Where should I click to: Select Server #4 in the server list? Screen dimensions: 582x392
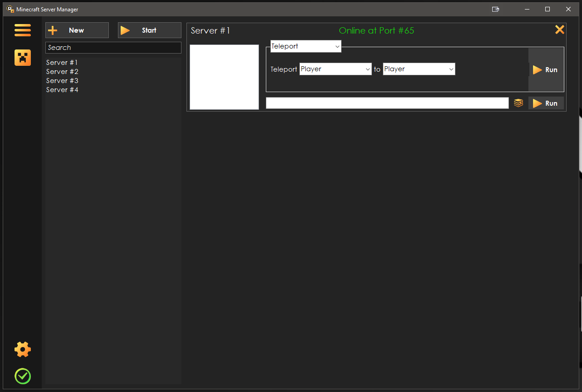pyautogui.click(x=62, y=89)
